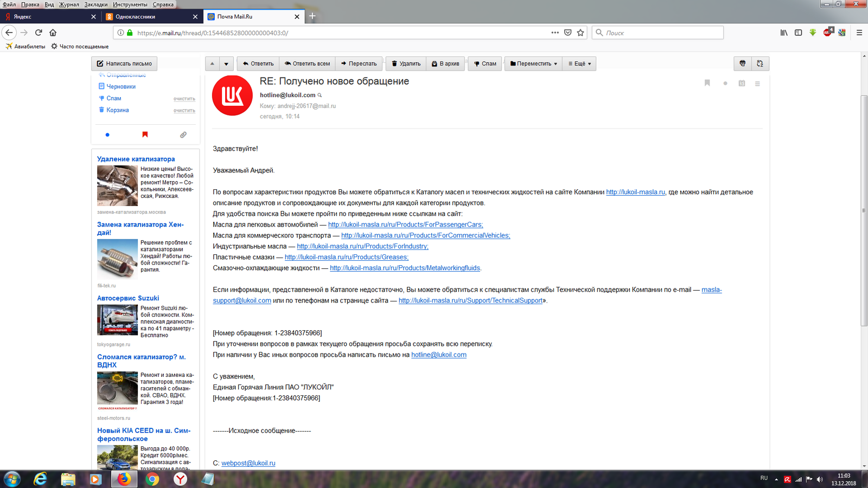
Task: Flag the email with the bookmark icon
Action: [707, 83]
